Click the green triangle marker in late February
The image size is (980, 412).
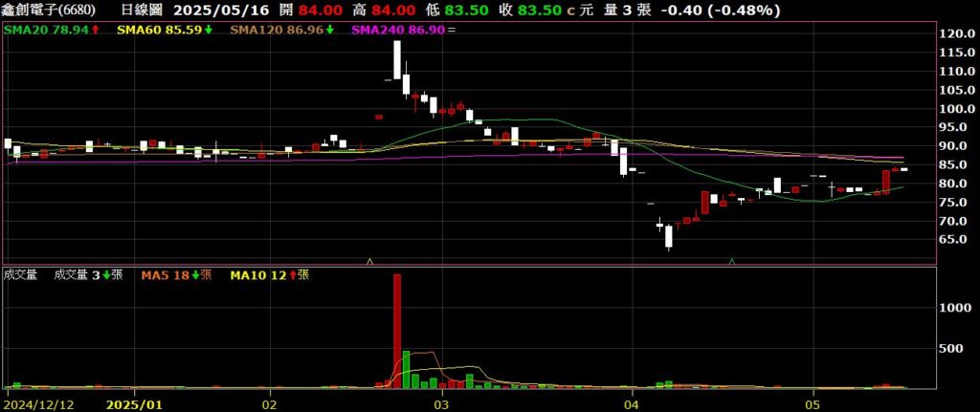[370, 260]
